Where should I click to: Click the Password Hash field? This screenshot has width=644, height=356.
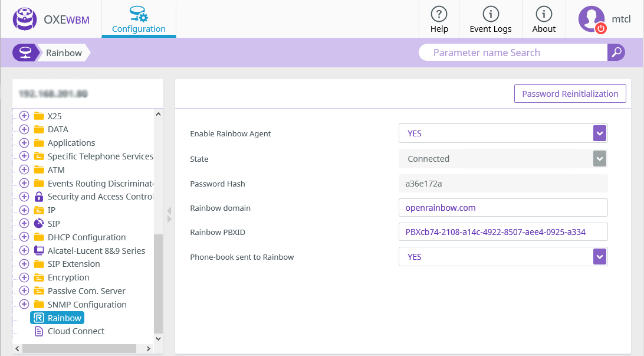pos(502,184)
